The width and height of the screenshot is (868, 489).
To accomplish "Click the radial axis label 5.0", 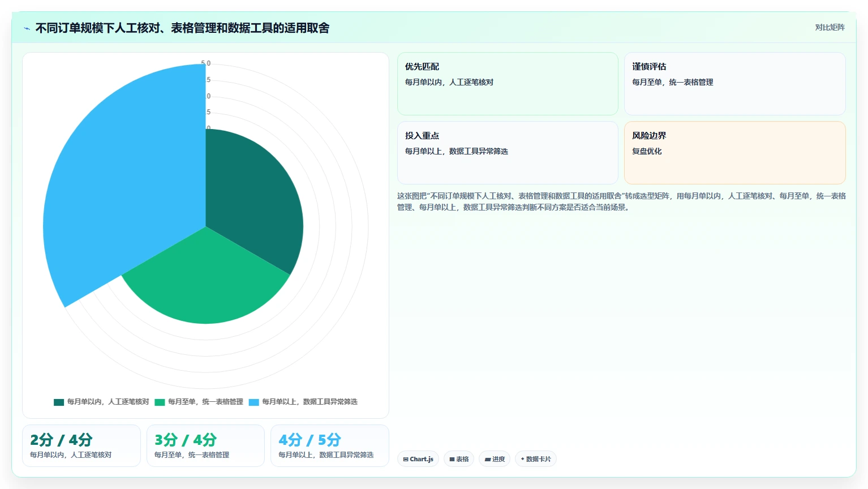I will [x=206, y=63].
